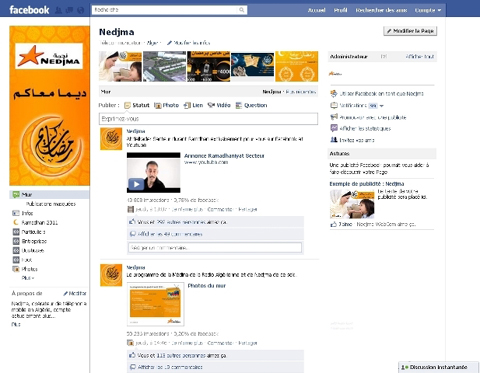Click the Modifier la Page button

[x=410, y=31]
